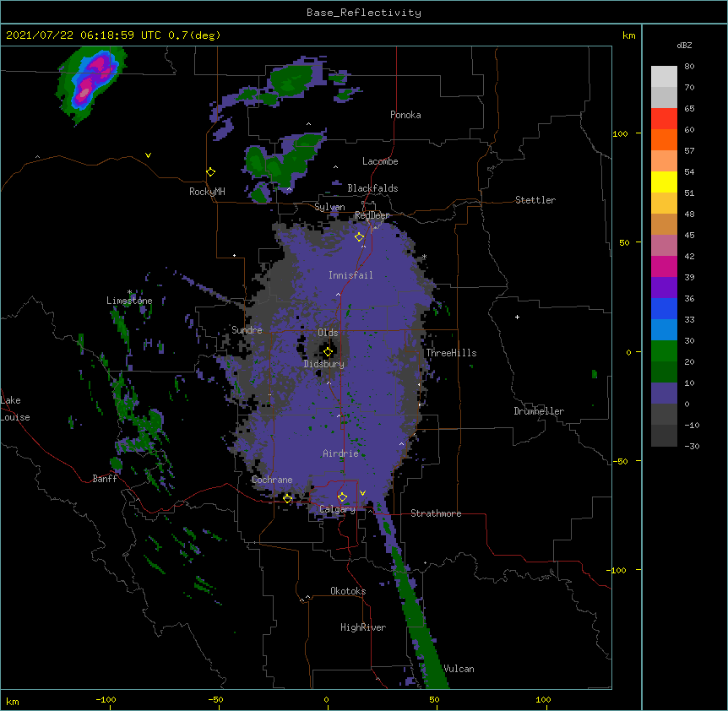Click the Lake Louise map label
The height and width of the screenshot is (711, 728).
pyautogui.click(x=15, y=409)
